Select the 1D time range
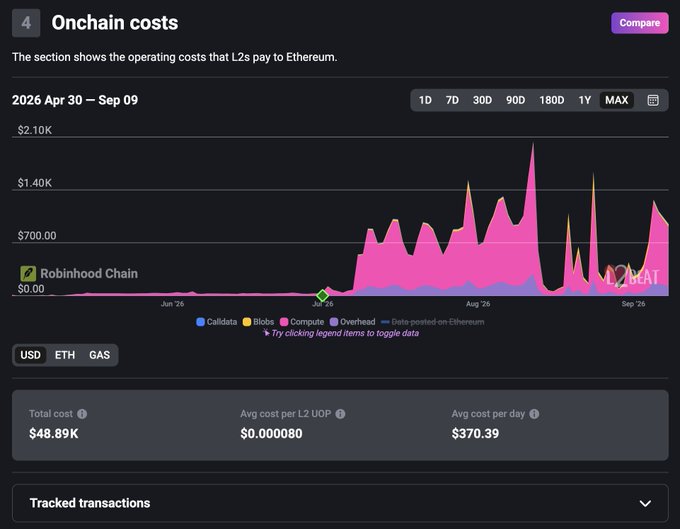 (x=425, y=100)
